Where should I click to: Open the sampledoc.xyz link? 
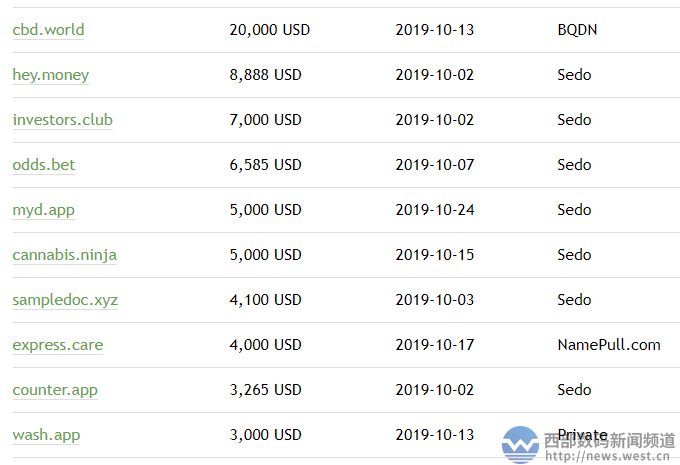(65, 300)
